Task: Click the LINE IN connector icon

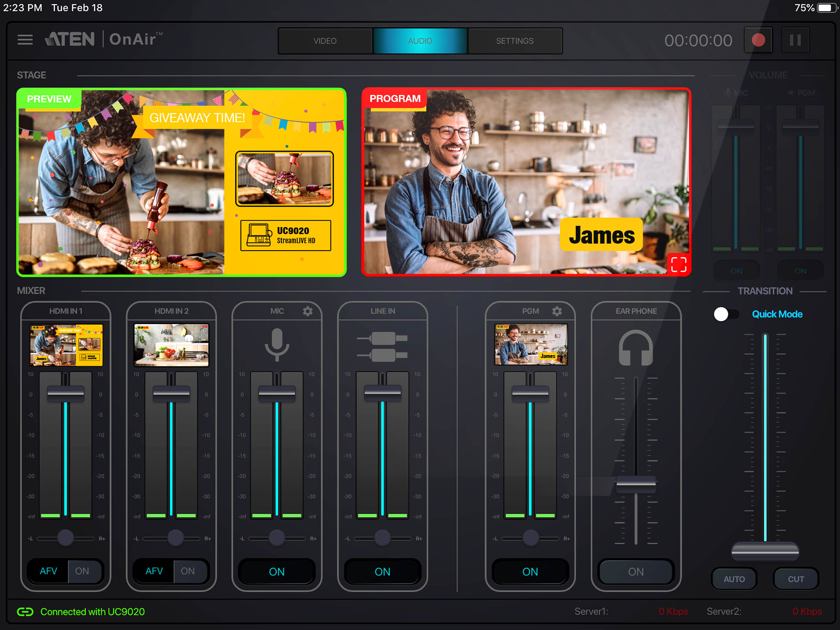Action: (382, 347)
